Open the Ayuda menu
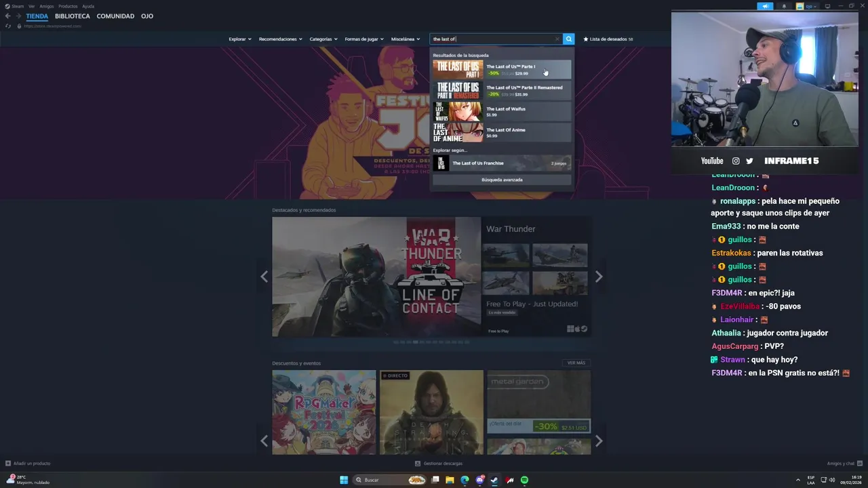 (x=88, y=6)
